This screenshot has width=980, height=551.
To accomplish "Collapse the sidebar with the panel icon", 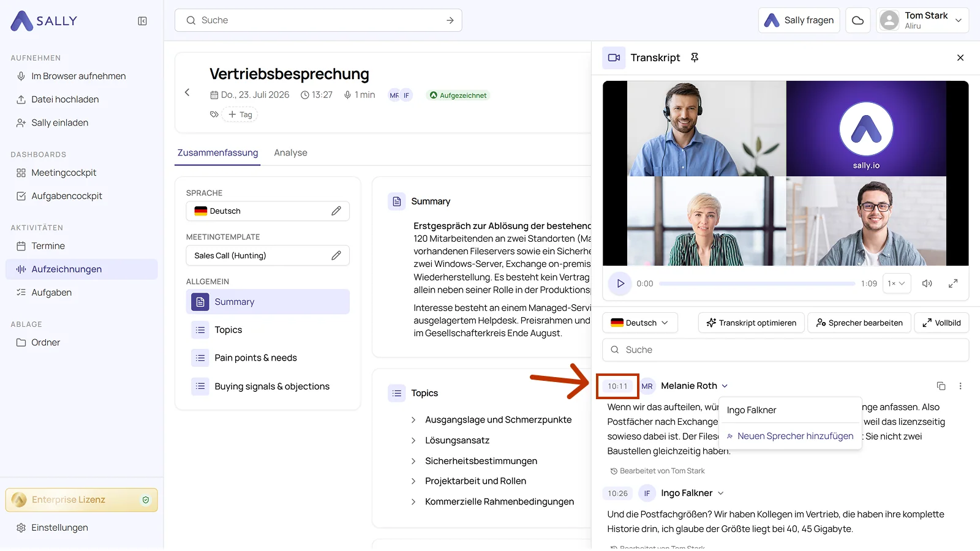I will (142, 21).
